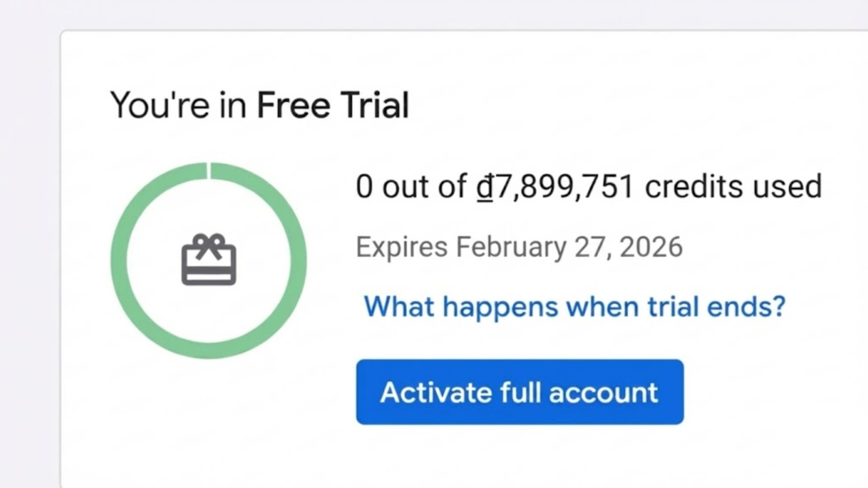Click the "Expires" label text
Screen dimensions: 868x488
point(401,247)
